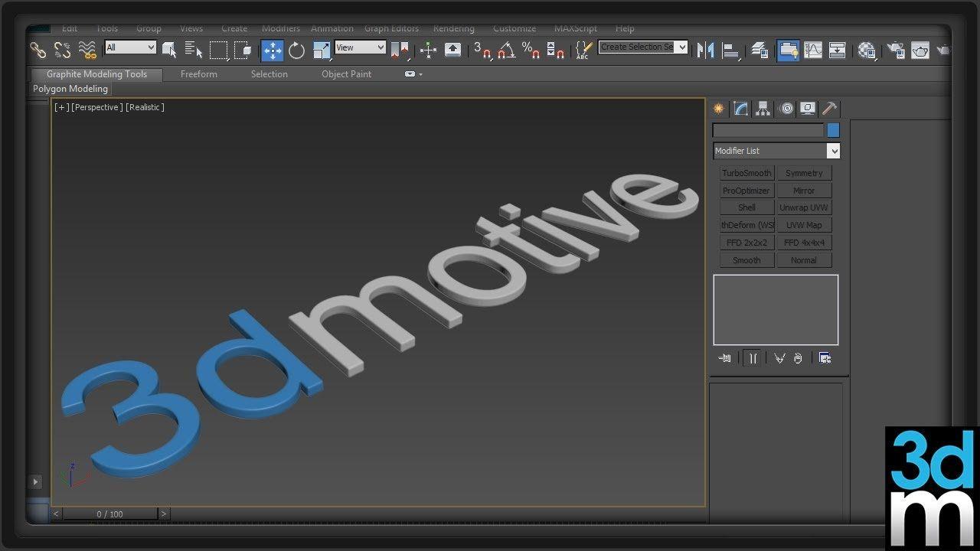The width and height of the screenshot is (980, 551).
Task: Toggle the 3D Snaps magnet
Action: (x=482, y=51)
